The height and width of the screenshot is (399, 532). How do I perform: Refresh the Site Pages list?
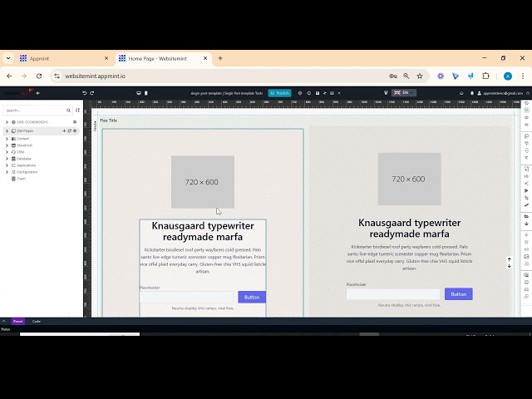(70, 131)
